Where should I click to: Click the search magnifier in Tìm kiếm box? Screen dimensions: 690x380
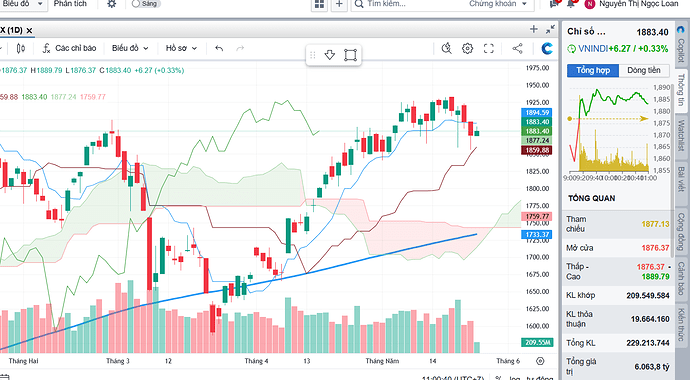(359, 4)
